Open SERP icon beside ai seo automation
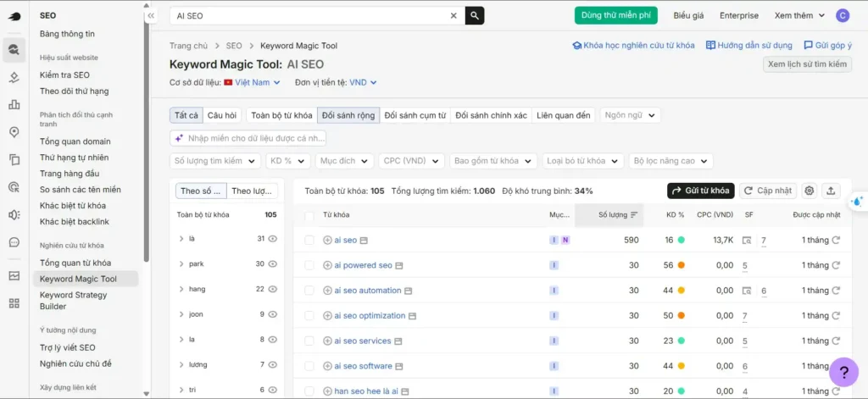This screenshot has width=868, height=399. [x=408, y=291]
